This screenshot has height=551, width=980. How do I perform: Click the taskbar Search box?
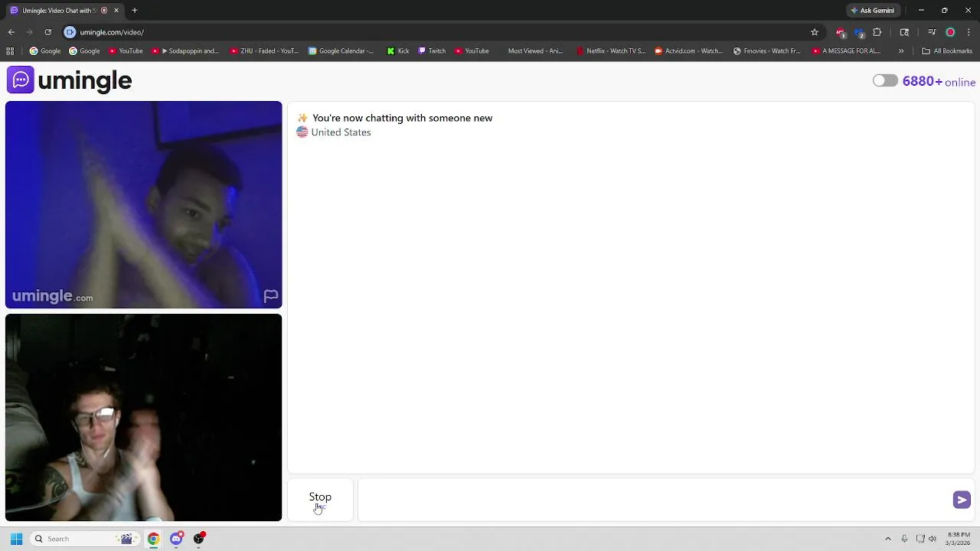coord(84,539)
